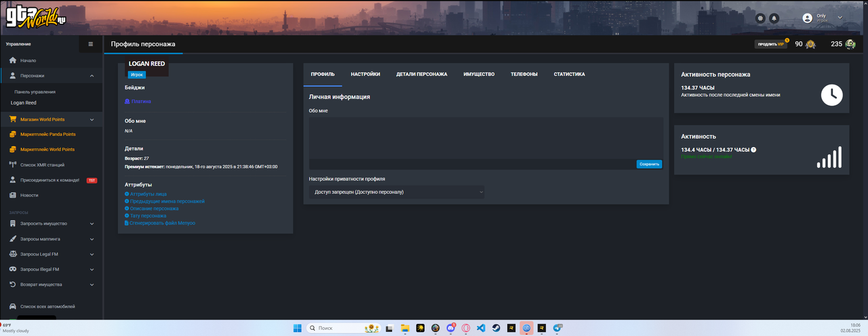This screenshot has width=868, height=336.
Task: Open the Only user avatar
Action: pyautogui.click(x=807, y=18)
